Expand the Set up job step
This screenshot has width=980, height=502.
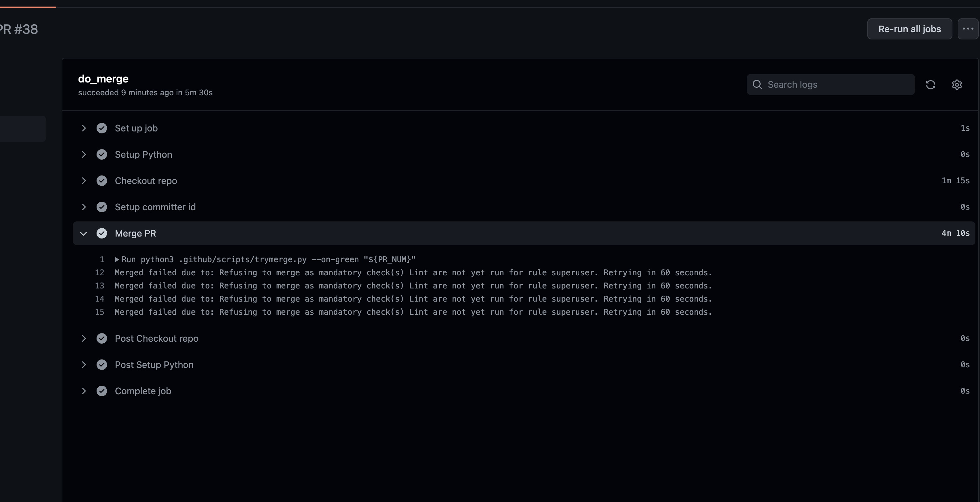click(84, 128)
